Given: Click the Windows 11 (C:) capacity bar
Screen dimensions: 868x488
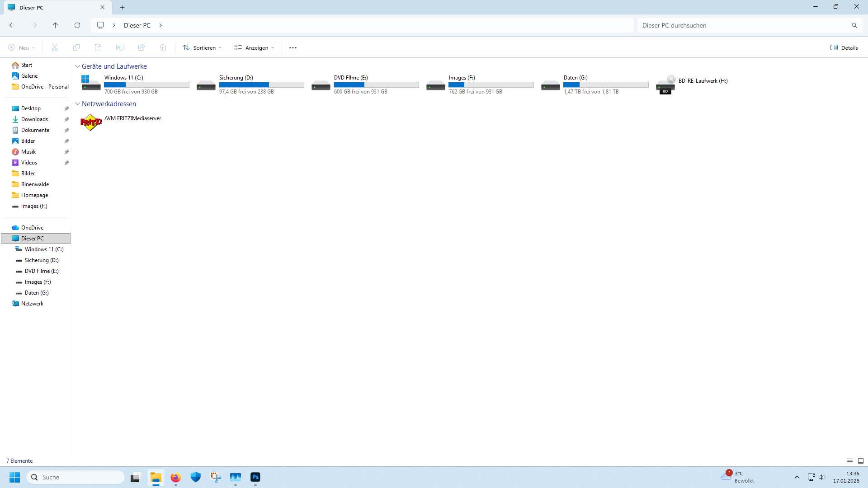Looking at the screenshot, I should click(146, 85).
